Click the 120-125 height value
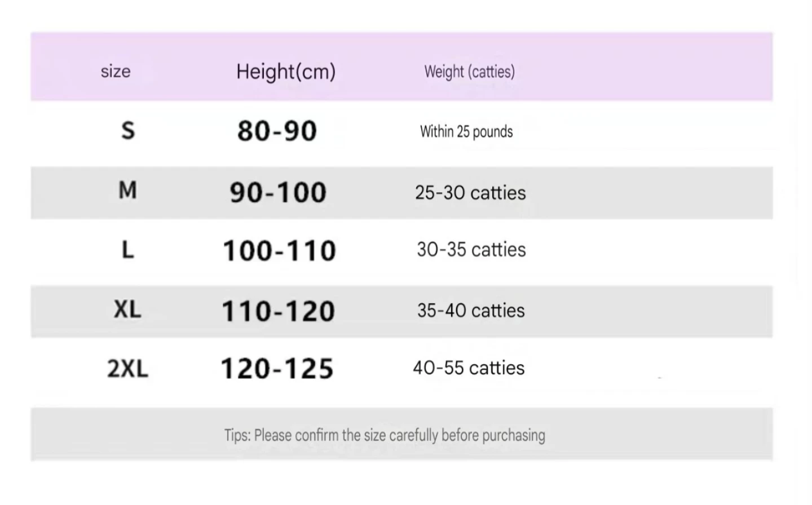812x505 pixels. (x=277, y=369)
